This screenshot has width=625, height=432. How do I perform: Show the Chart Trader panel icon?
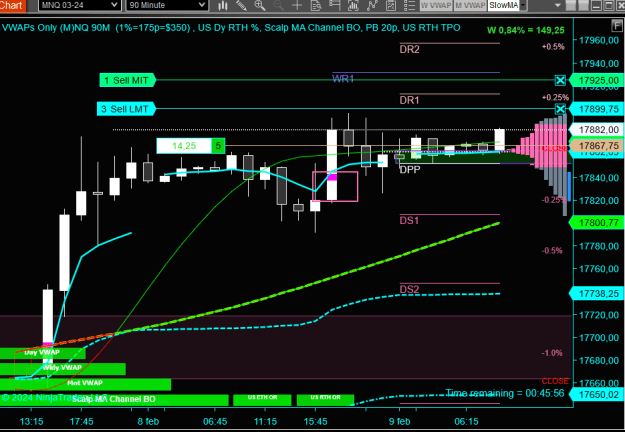[x=334, y=5]
